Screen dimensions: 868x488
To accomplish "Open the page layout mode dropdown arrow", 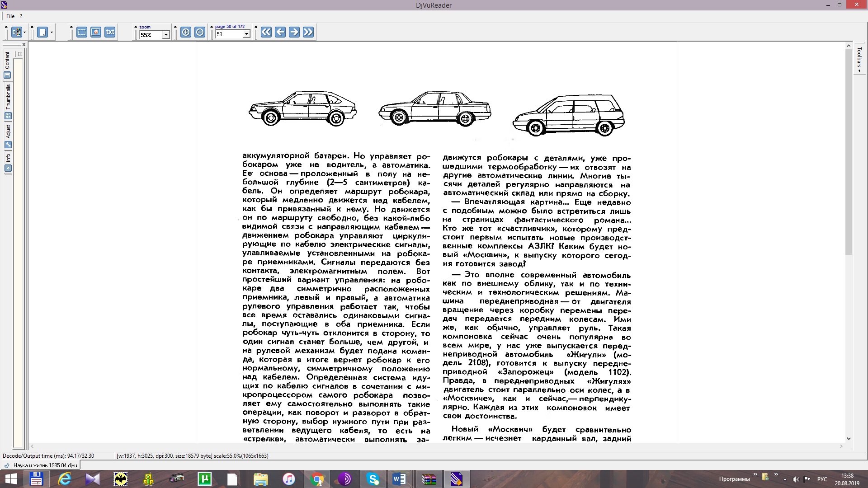I will pyautogui.click(x=52, y=33).
